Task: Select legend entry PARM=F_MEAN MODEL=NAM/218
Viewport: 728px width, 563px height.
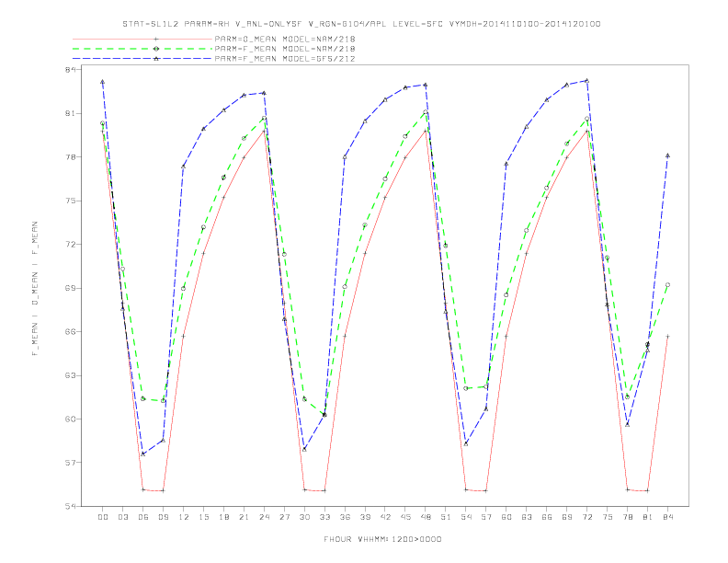Action: 285,49
